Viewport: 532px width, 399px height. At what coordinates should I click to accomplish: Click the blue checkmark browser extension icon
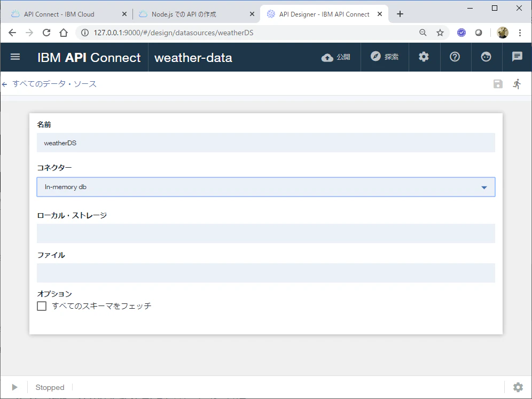(x=461, y=33)
